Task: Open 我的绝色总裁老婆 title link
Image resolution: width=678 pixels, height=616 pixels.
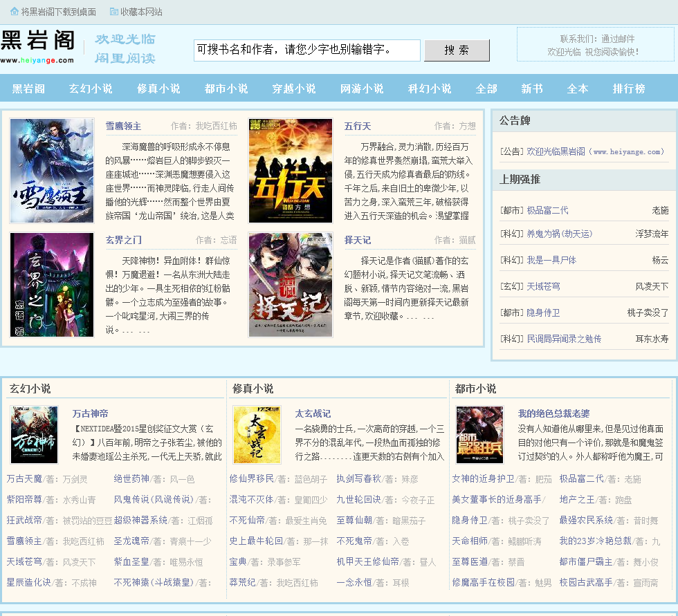Action: coord(554,413)
